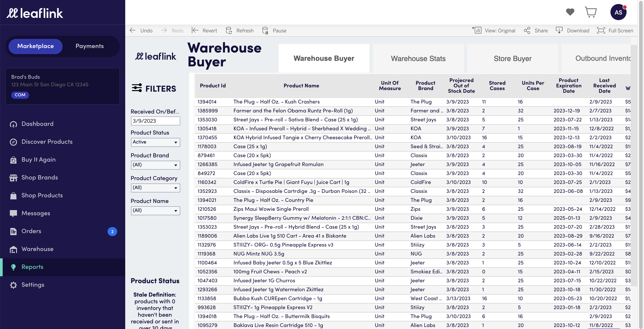644x329 pixels.
Task: Click the Units Per Case column header
Action: pos(533,86)
